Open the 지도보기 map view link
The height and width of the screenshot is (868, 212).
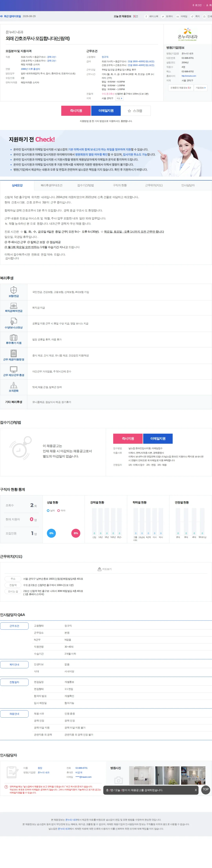tap(105, 569)
